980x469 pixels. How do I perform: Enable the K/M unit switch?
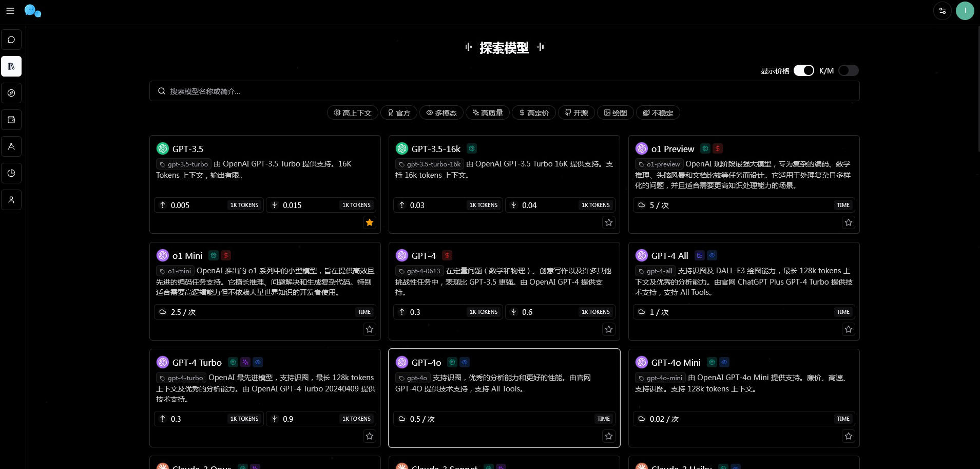848,70
